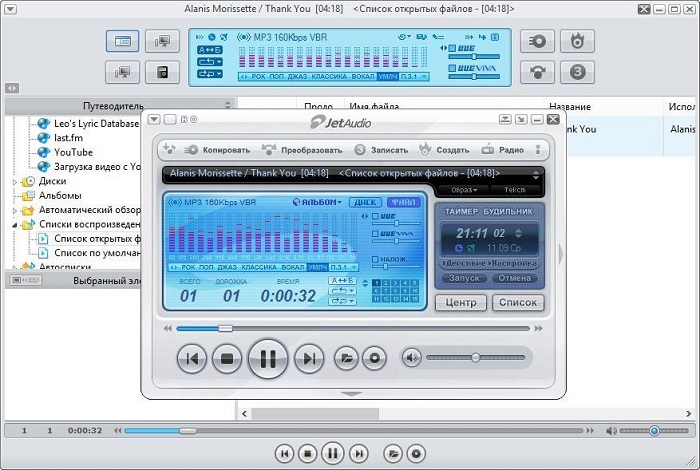Click Next track in main window bottom bar
The width and height of the screenshot is (700, 470).
[x=358, y=454]
